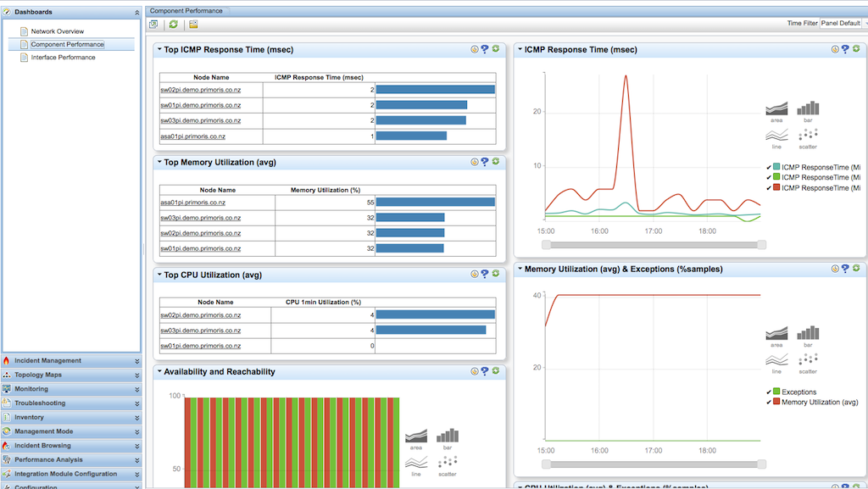Click right handle of ICMP chart range slider
The height and width of the screenshot is (489, 868).
coord(762,244)
